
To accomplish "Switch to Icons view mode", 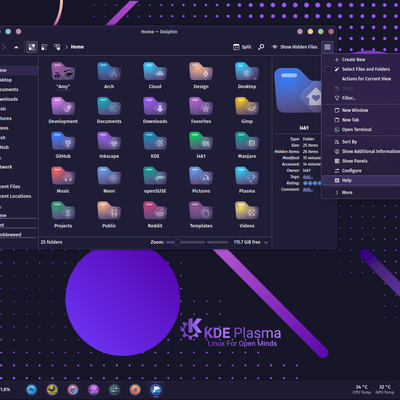I will tap(32, 47).
